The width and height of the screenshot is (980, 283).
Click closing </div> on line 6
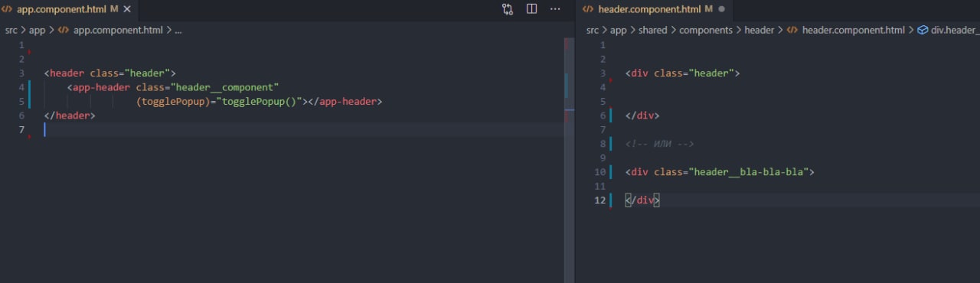[x=642, y=115]
